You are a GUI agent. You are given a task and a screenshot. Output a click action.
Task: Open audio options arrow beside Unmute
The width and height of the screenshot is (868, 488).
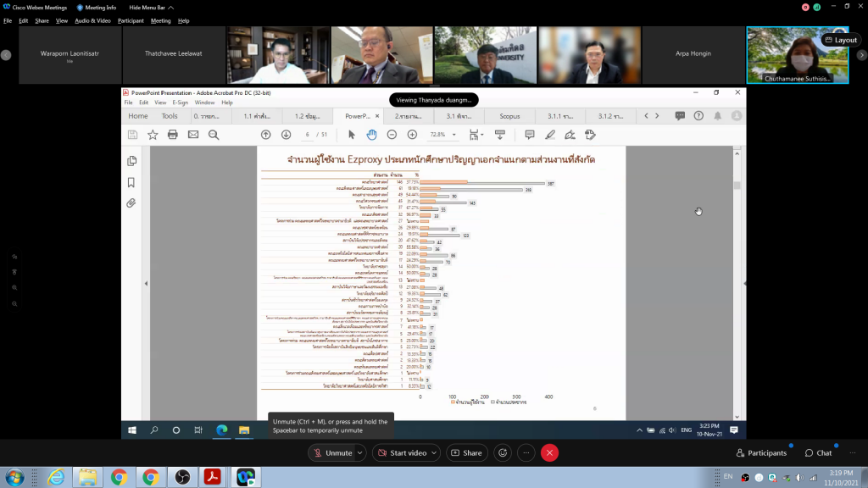(361, 453)
